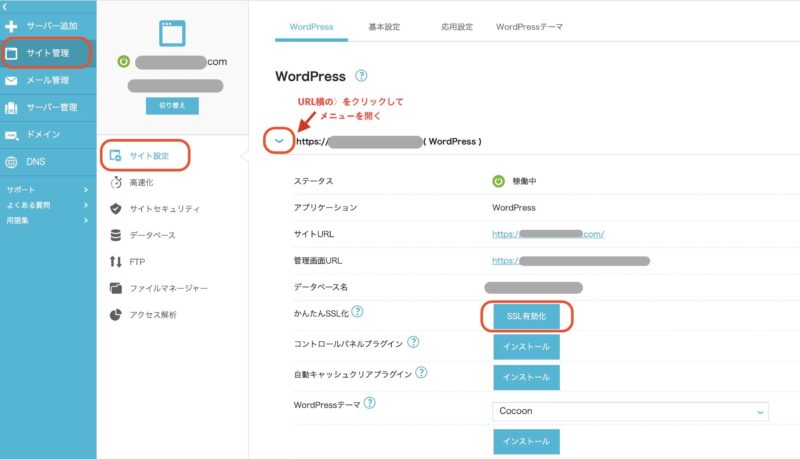The height and width of the screenshot is (459, 800).
Task: Open サイトセキュリティ settings
Action: [164, 209]
